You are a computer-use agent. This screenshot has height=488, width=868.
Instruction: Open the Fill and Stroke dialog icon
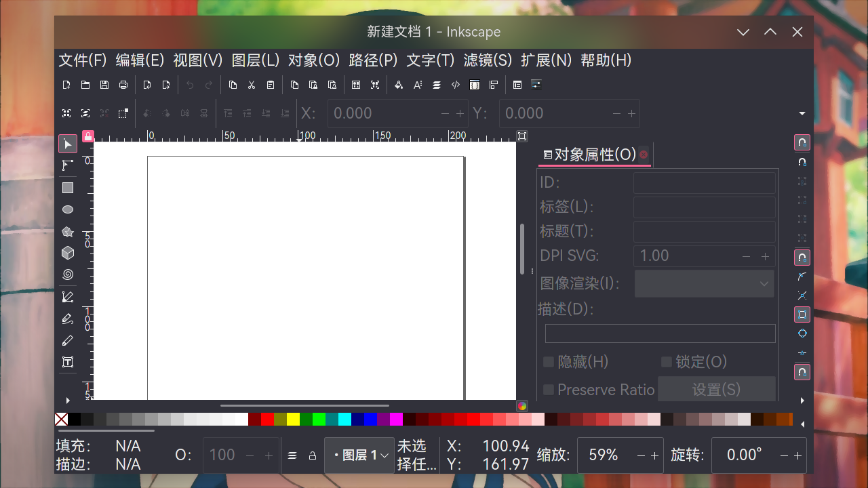click(398, 84)
